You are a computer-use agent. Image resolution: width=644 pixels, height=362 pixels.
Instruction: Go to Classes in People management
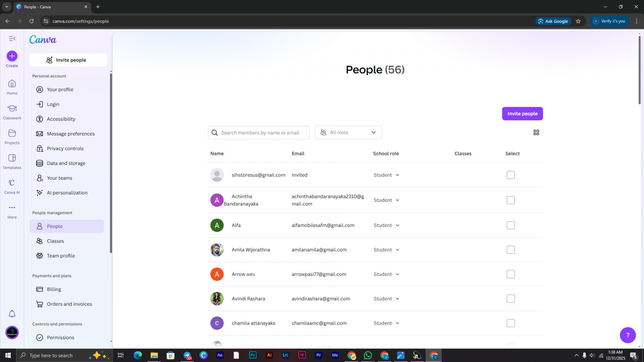pos(56,241)
